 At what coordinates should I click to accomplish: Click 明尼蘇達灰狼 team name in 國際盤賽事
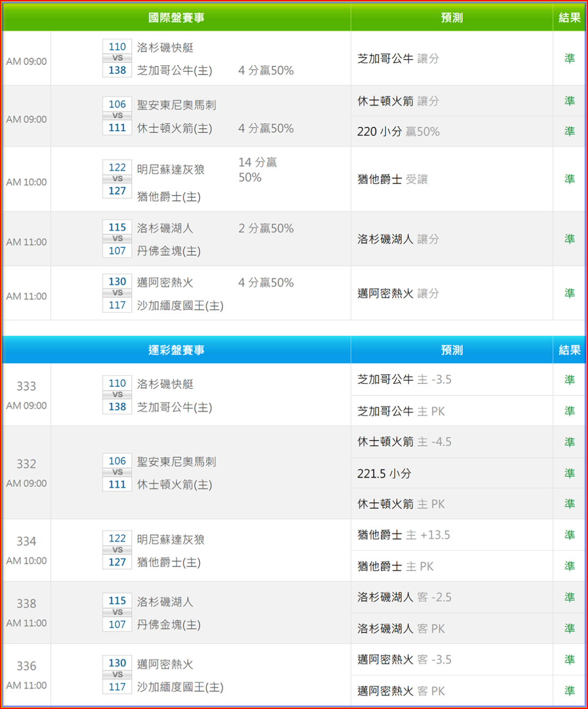[170, 169]
